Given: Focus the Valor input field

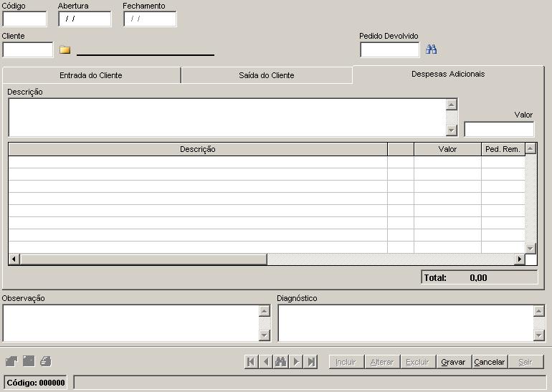Looking at the screenshot, I should (x=499, y=129).
